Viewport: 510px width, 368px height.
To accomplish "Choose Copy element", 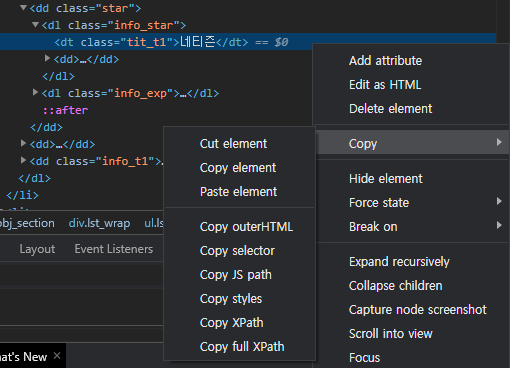I will [x=238, y=168].
